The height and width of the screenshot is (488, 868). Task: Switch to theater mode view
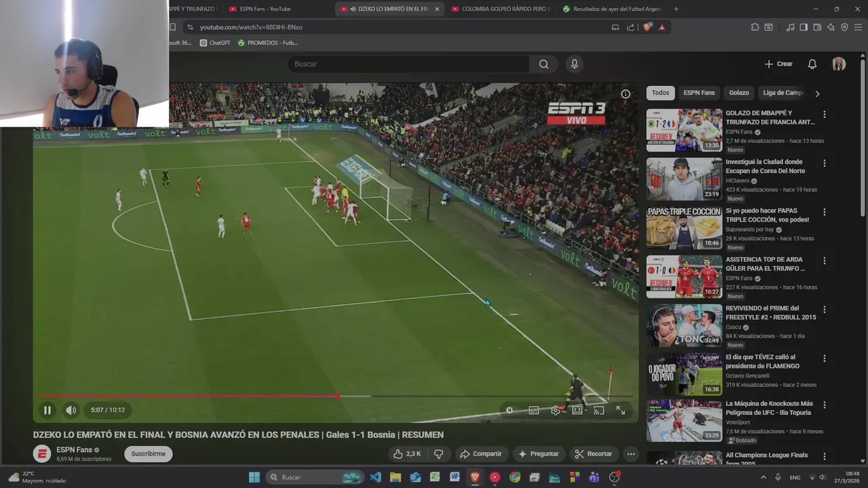point(577,410)
